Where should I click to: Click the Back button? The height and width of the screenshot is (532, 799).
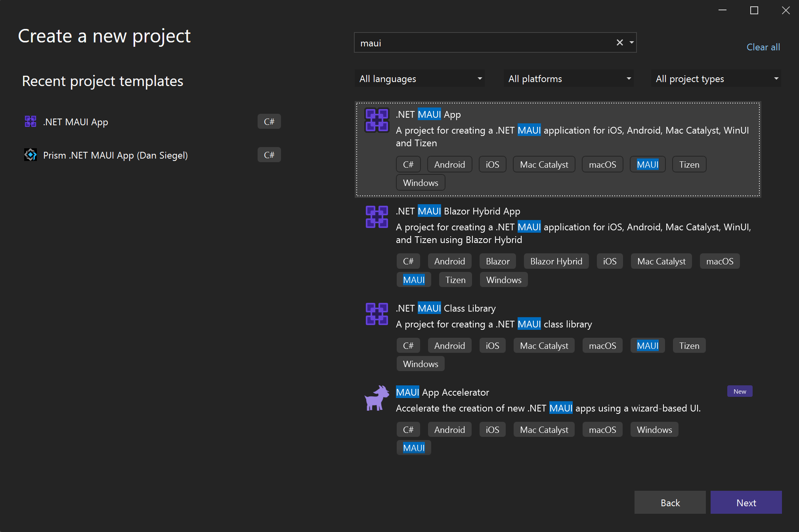[x=670, y=502]
